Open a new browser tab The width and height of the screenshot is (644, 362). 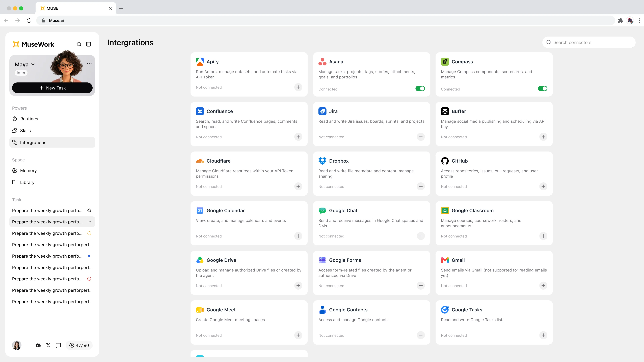(x=121, y=8)
